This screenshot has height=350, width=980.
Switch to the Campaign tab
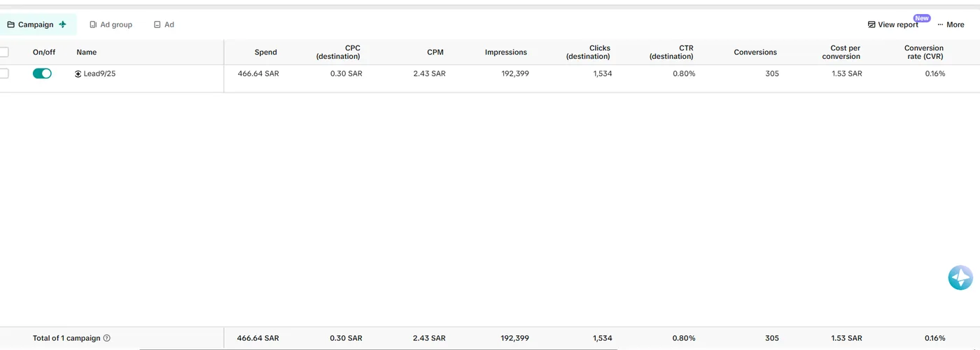point(36,24)
